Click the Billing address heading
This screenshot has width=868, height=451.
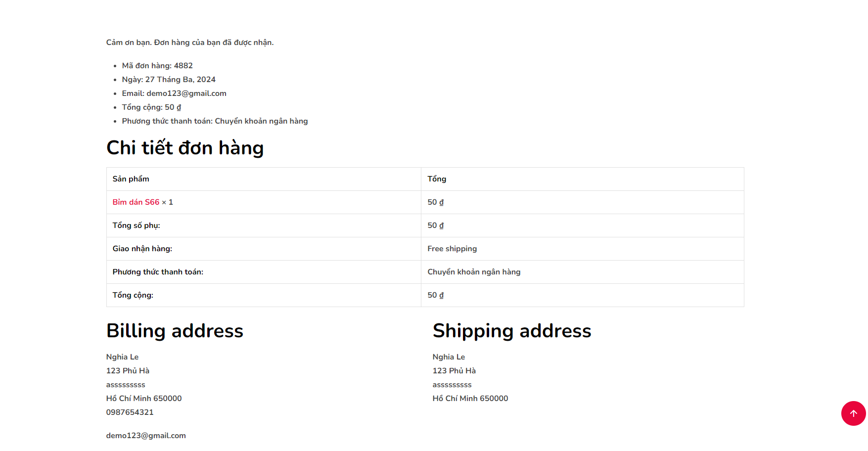175,331
